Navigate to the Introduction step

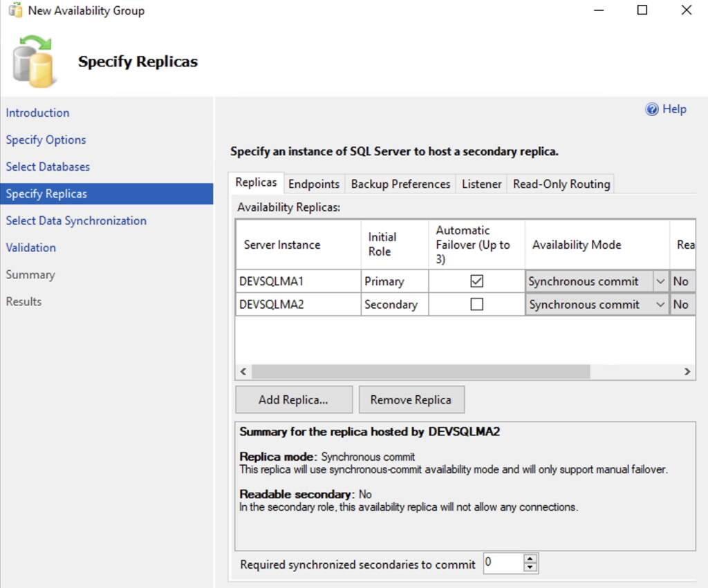(x=37, y=113)
